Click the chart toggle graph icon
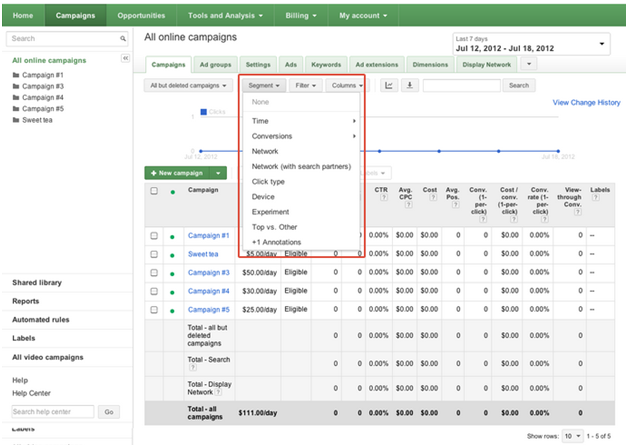The height and width of the screenshot is (447, 628). (388, 86)
